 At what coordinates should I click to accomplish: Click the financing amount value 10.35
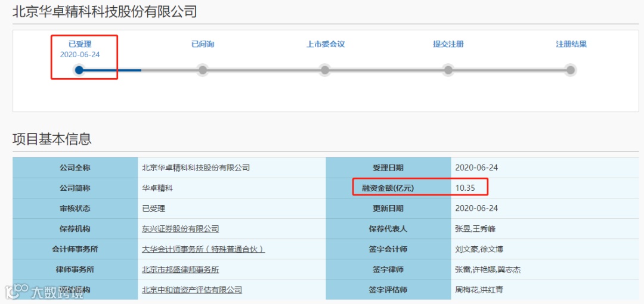(x=465, y=188)
